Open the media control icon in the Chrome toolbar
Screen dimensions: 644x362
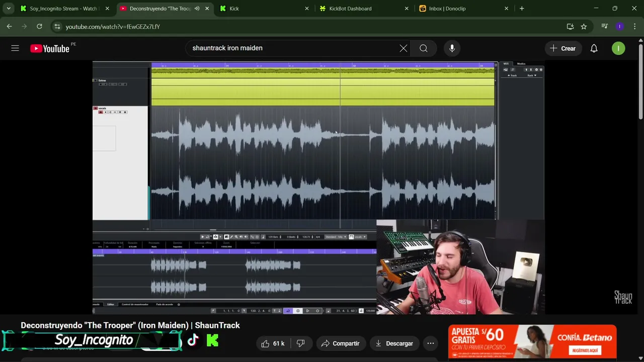pos(605,26)
